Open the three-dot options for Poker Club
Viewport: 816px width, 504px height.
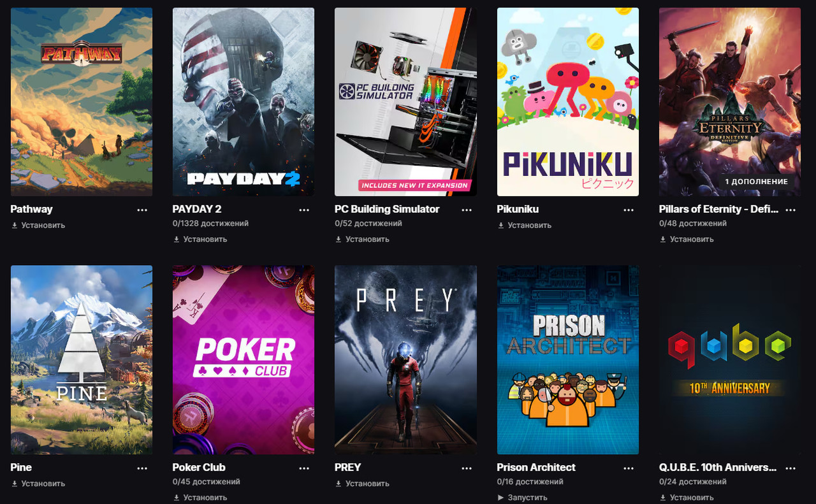coord(304,468)
